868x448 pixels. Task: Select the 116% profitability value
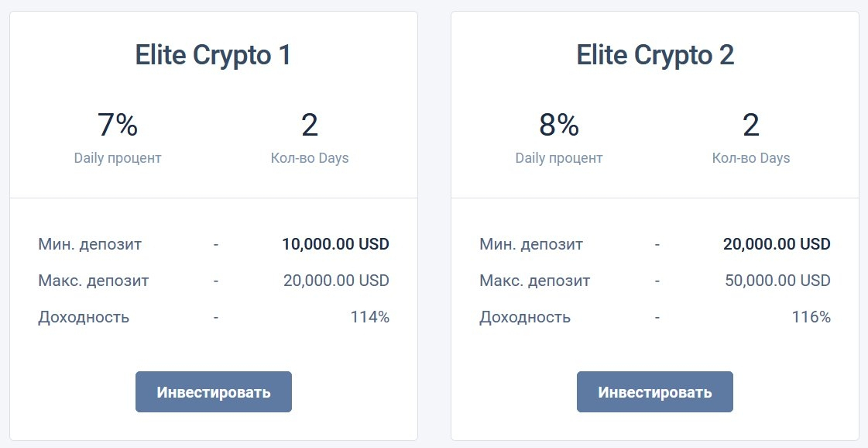click(x=811, y=317)
